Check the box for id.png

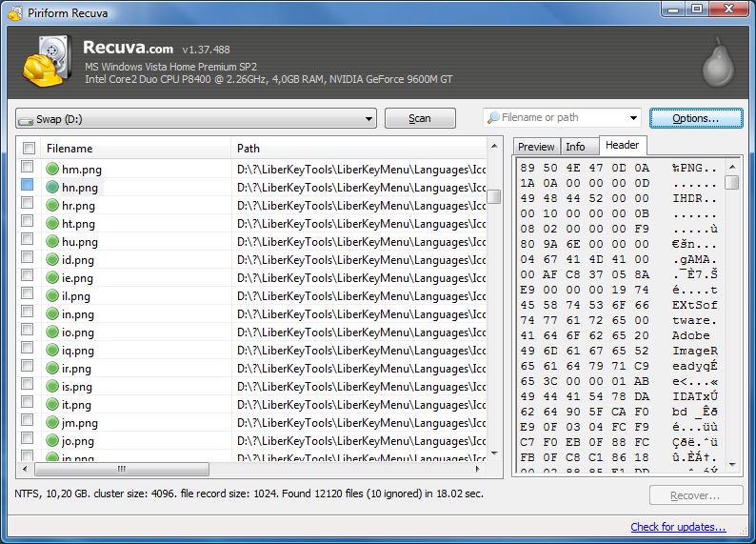[x=28, y=257]
